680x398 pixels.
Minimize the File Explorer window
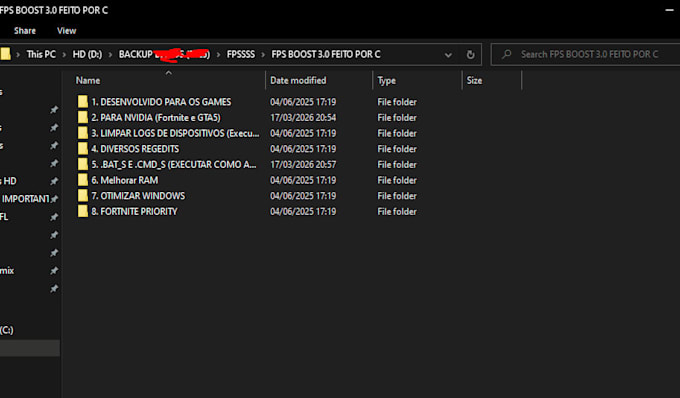pos(670,10)
